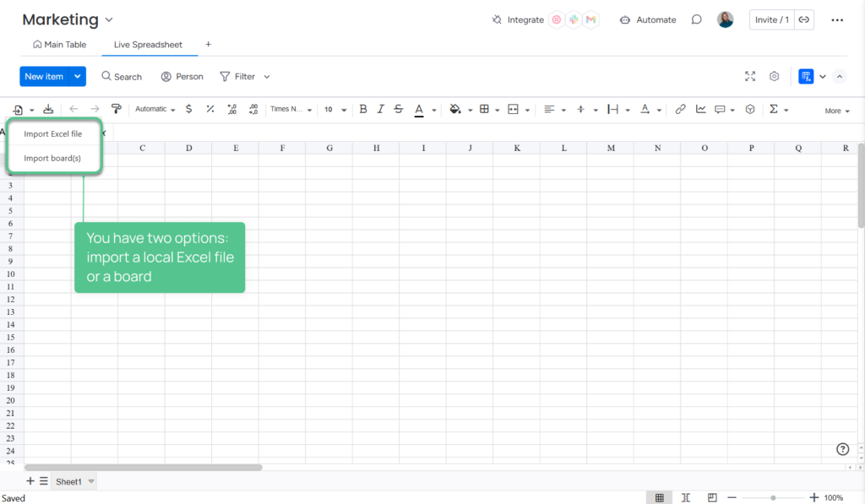
Task: Toggle italic formatting
Action: pos(381,110)
